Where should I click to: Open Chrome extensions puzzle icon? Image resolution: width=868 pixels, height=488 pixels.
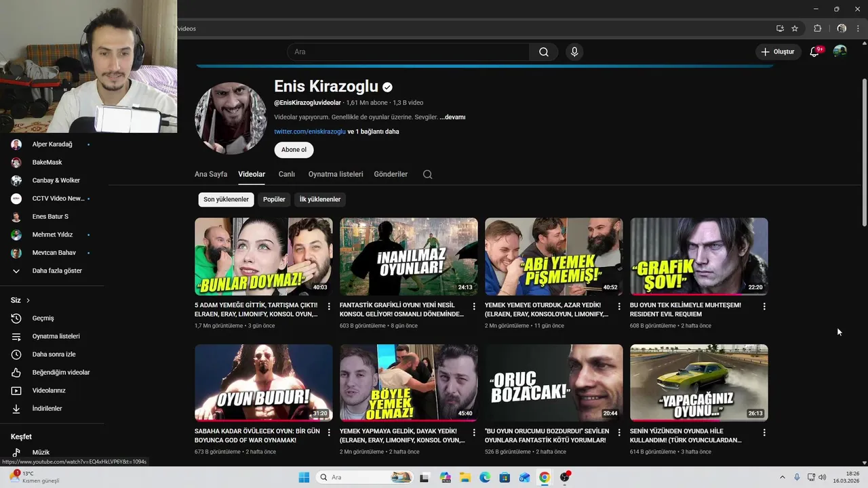tap(817, 28)
